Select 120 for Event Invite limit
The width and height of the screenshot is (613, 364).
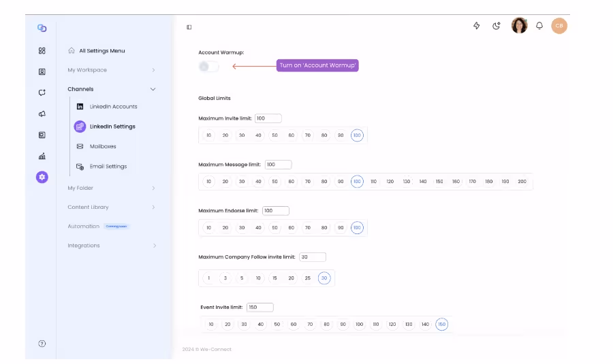(392, 324)
